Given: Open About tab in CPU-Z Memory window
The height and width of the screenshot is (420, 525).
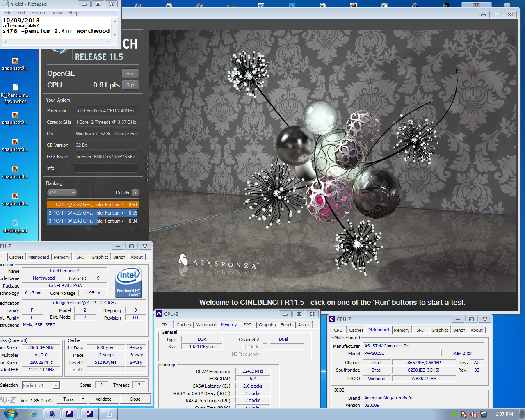Looking at the screenshot, I should (304, 325).
